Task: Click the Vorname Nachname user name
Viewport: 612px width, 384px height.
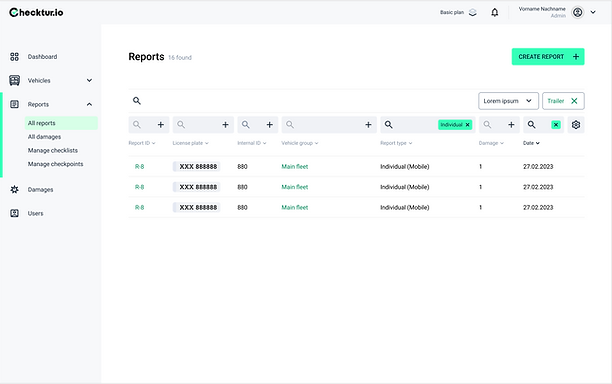Action: pos(542,9)
